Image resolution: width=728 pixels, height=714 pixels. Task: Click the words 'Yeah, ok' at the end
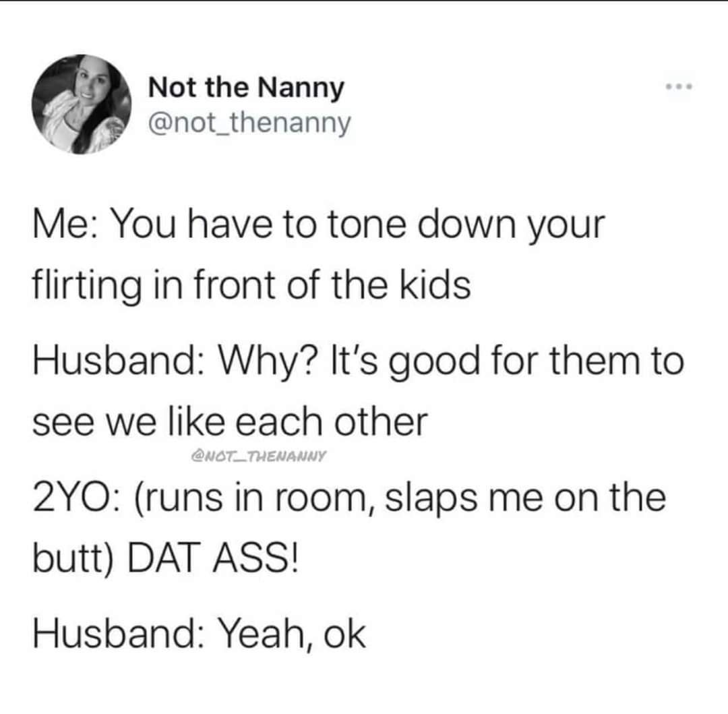[x=292, y=635]
